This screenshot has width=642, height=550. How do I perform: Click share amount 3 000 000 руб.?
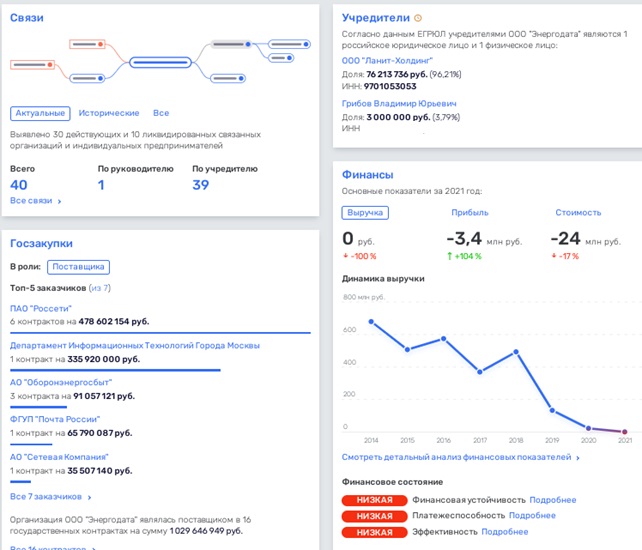(x=398, y=118)
